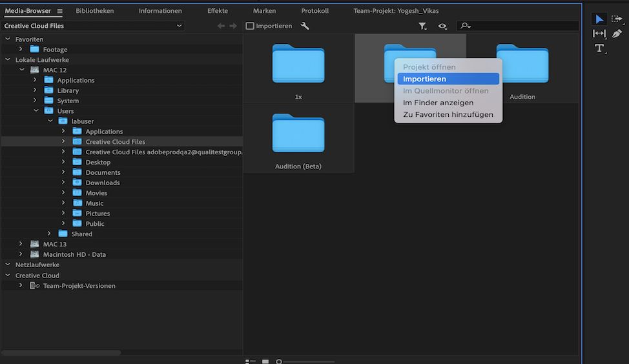This screenshot has width=629, height=364.
Task: Open the wrench settings icon
Action: (x=305, y=26)
